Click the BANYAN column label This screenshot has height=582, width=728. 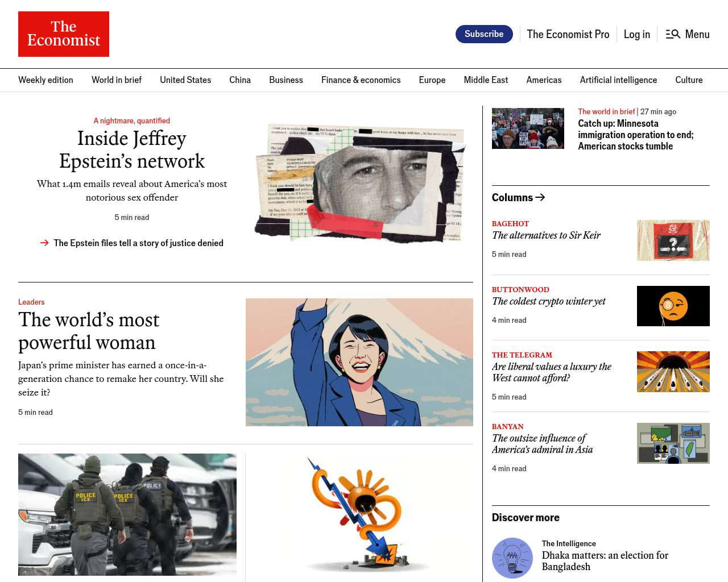pyautogui.click(x=508, y=427)
